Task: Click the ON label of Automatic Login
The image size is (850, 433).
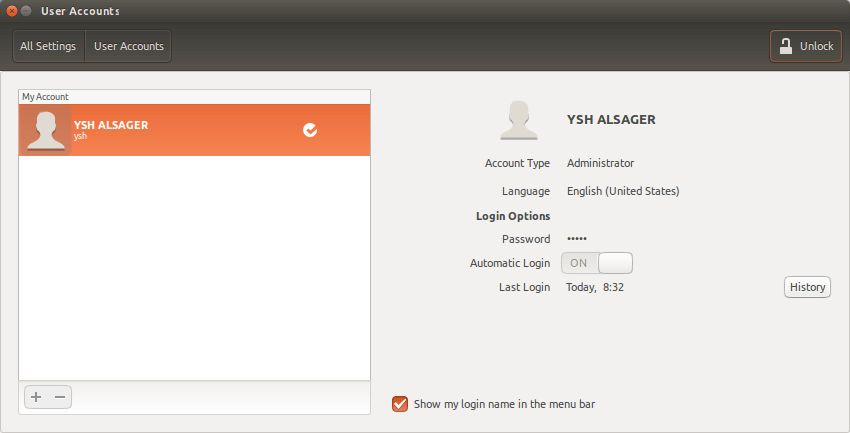Action: click(578, 263)
